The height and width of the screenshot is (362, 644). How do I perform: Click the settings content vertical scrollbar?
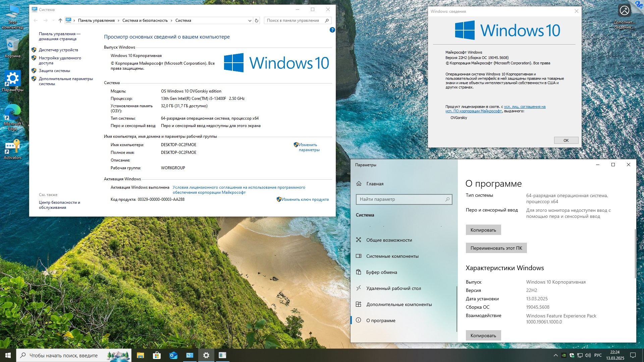coord(635,253)
